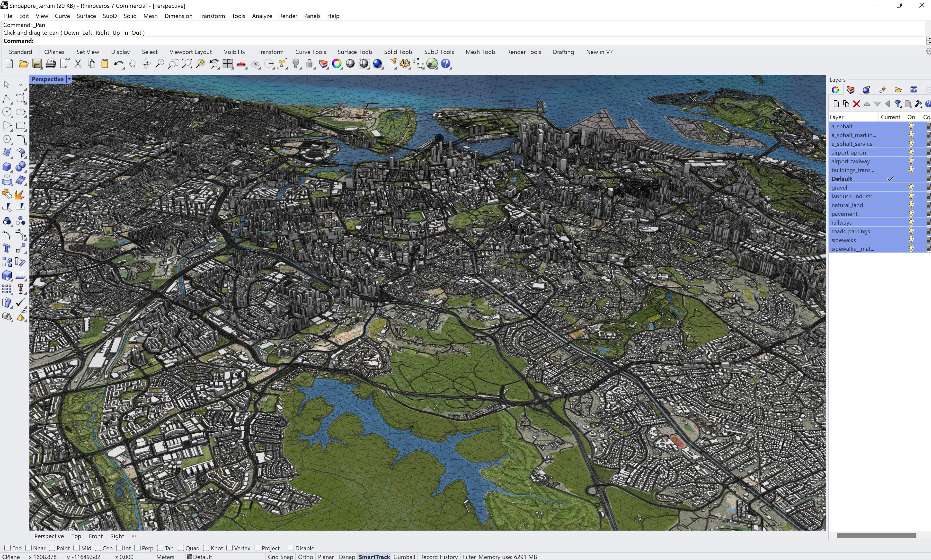The image size is (931, 560).
Task: Click the Help question mark toolbar icon
Action: [x=446, y=64]
